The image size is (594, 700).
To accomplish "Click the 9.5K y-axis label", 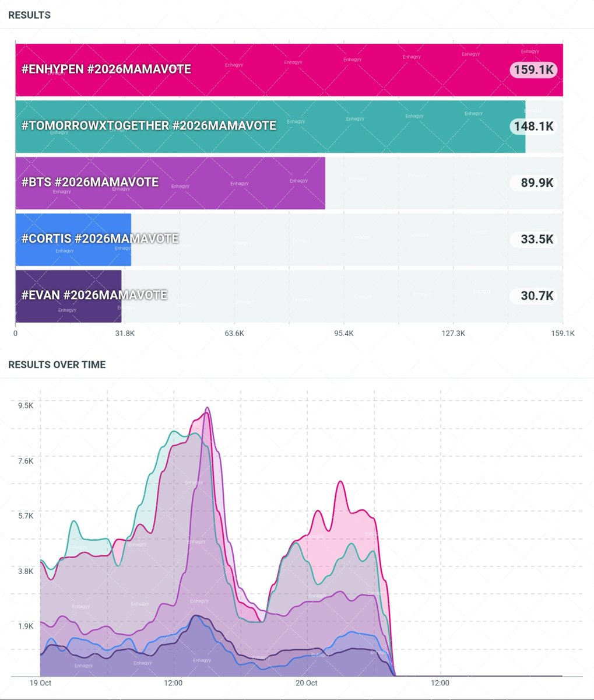I will coord(26,405).
